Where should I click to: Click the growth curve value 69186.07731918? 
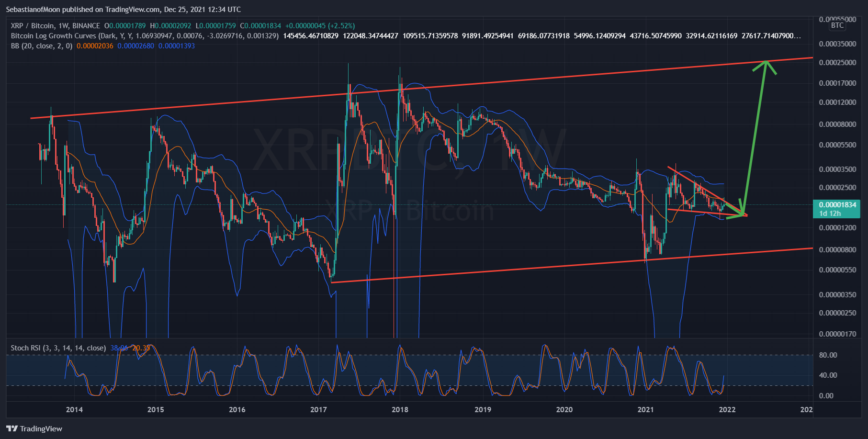(x=544, y=36)
